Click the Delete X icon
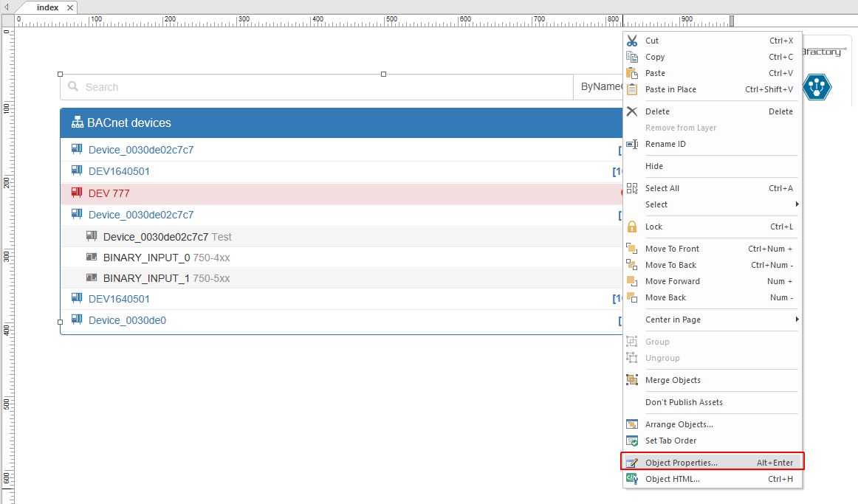 [x=632, y=111]
